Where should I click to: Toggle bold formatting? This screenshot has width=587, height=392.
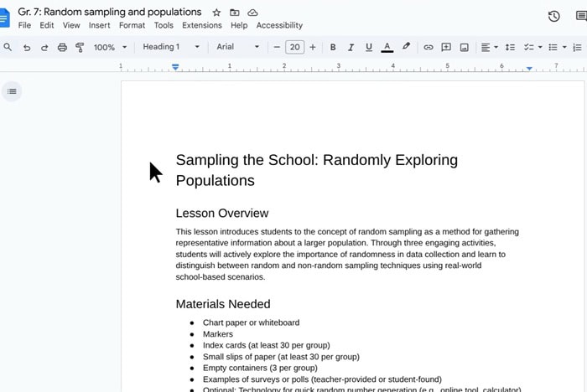(333, 48)
